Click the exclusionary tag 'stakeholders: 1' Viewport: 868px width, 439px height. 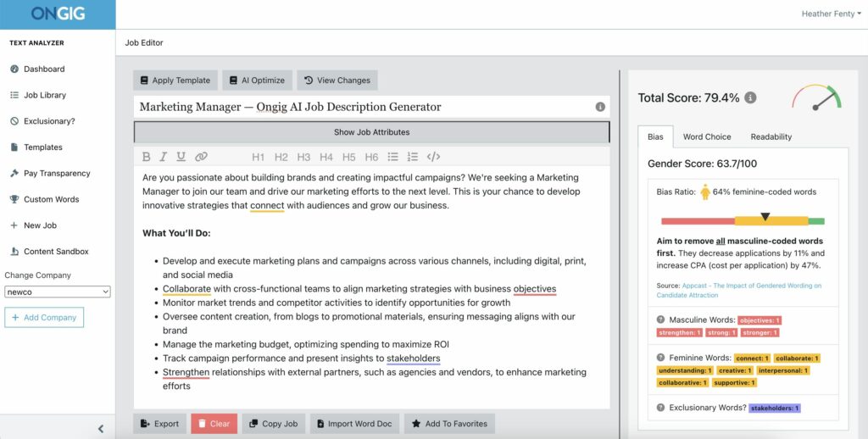(x=775, y=408)
